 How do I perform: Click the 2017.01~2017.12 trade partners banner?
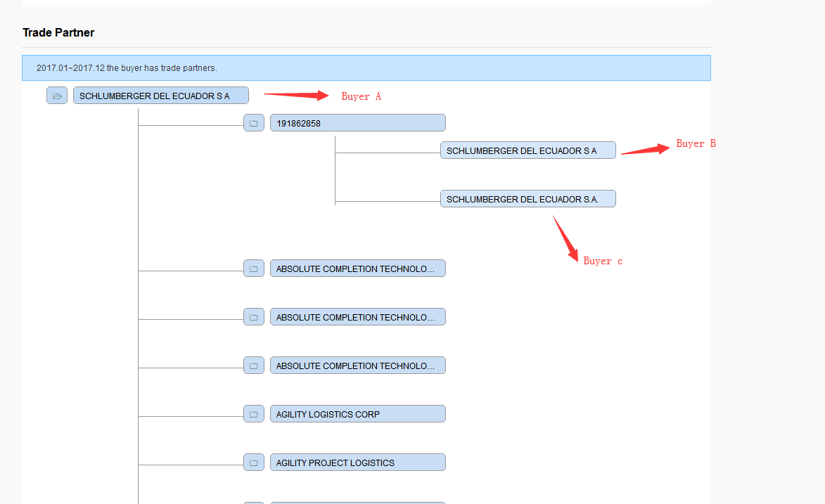click(366, 68)
